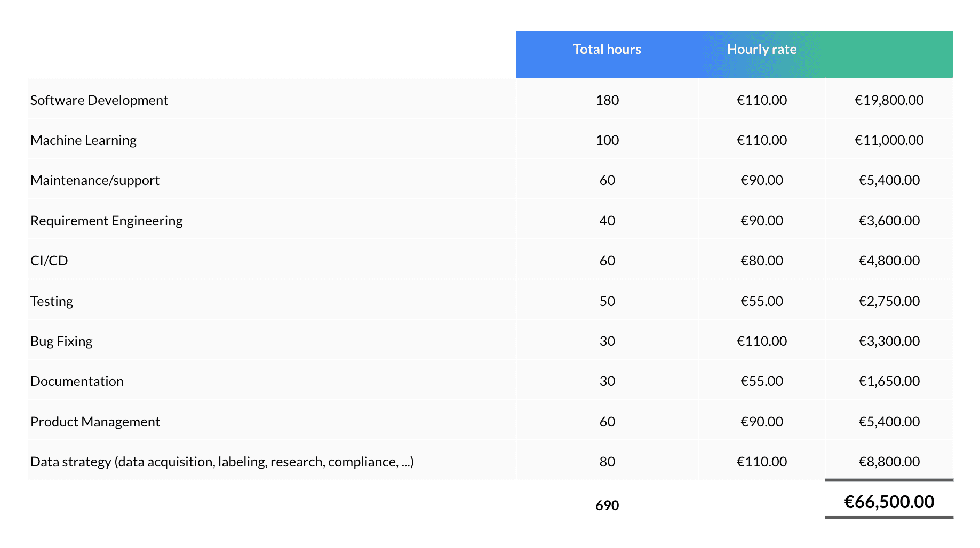Click the Product Management row label
Image resolution: width=980 pixels, height=548 pixels.
(x=95, y=422)
